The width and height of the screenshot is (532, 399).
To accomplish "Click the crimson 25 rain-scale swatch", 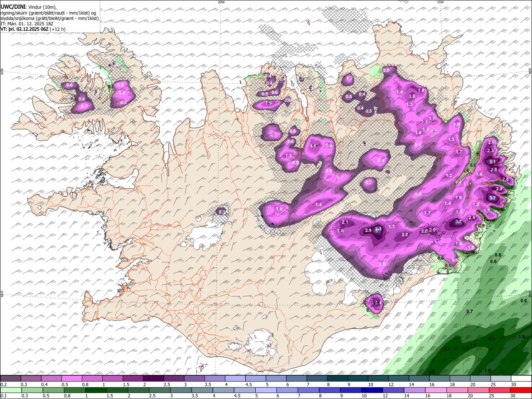I will pos(499,390).
